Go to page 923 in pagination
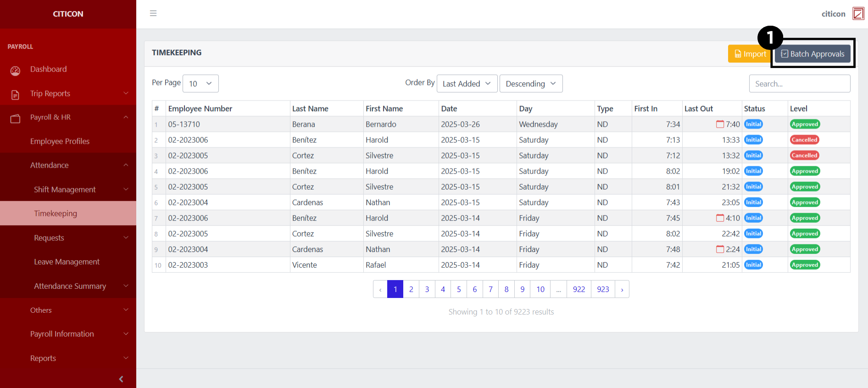This screenshot has width=868, height=388. click(x=603, y=289)
